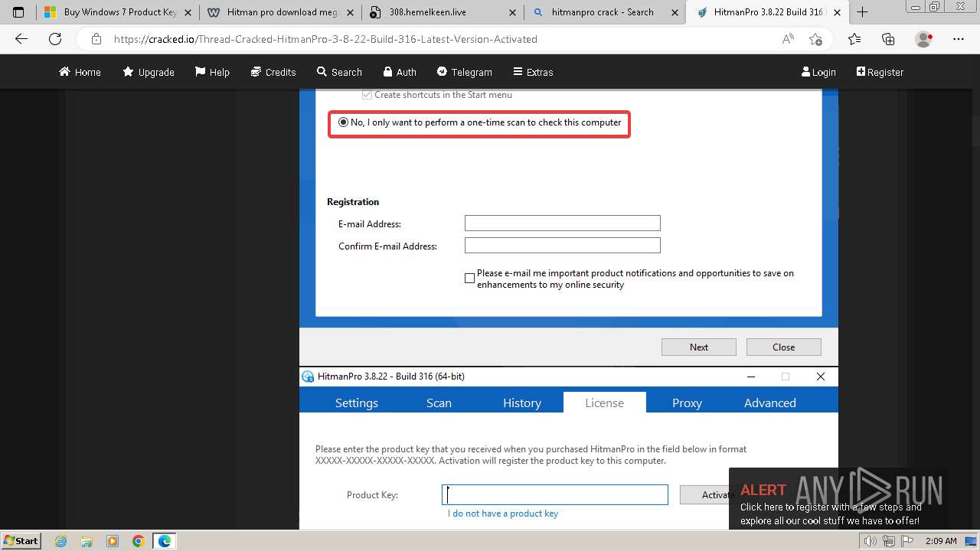Image resolution: width=980 pixels, height=551 pixels.
Task: Open the HitmanPro Advanced tab
Action: coord(770,403)
